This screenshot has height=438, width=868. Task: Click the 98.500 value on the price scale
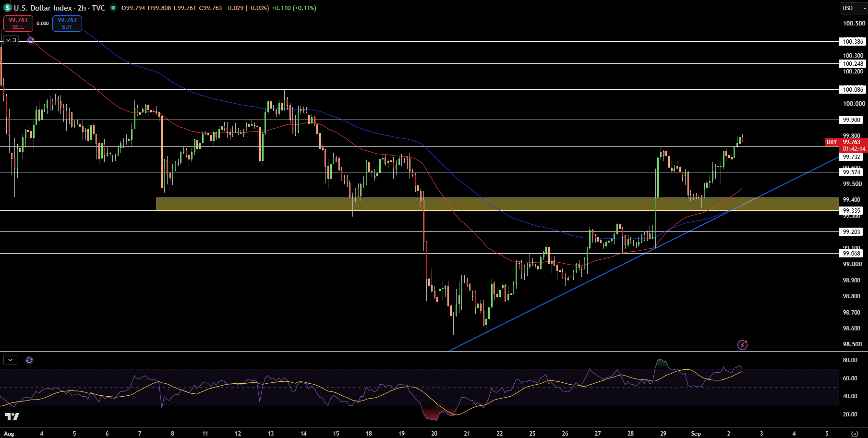pos(852,344)
